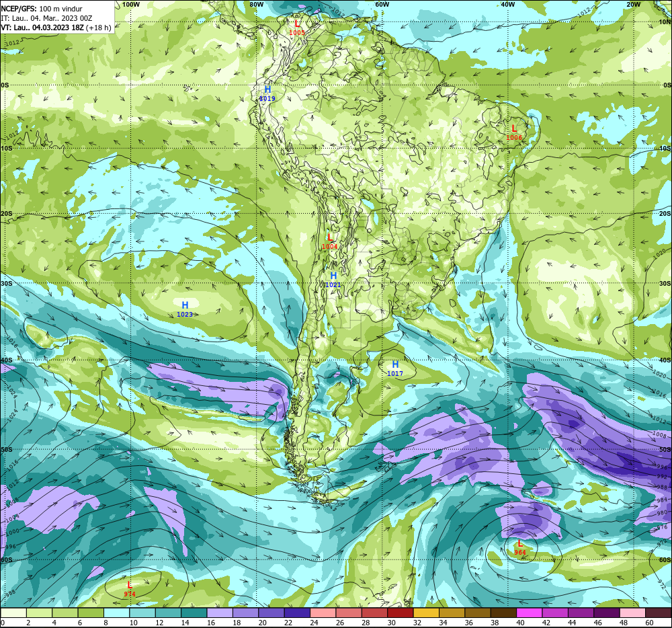672x628 pixels.
Task: Pick the bright magenta legend swatch at 40
Action: coord(530,613)
